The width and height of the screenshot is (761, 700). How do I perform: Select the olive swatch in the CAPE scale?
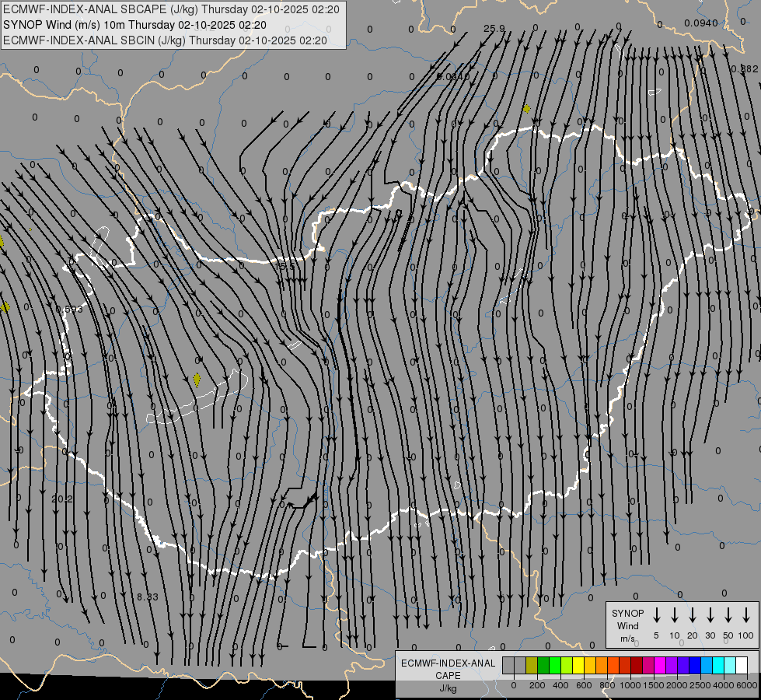click(x=532, y=665)
